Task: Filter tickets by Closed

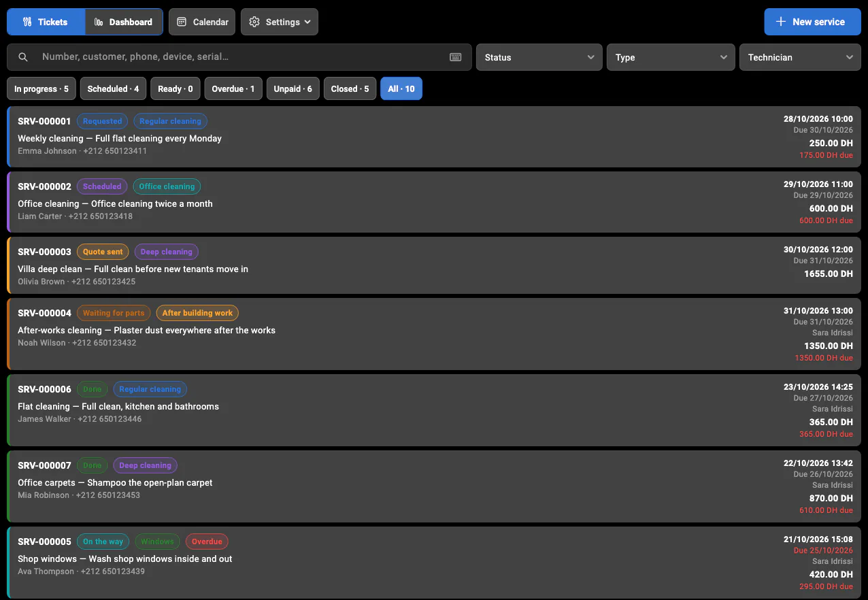Action: 350,88
